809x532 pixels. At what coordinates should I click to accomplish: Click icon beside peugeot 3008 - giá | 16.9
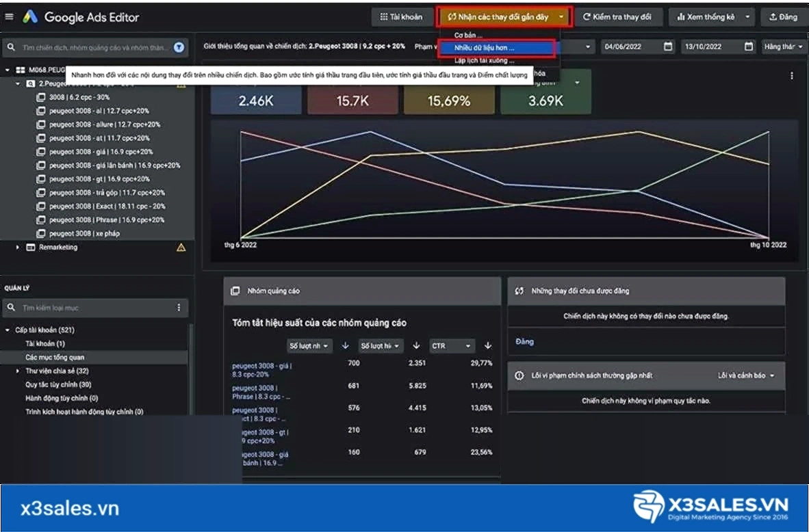40,152
